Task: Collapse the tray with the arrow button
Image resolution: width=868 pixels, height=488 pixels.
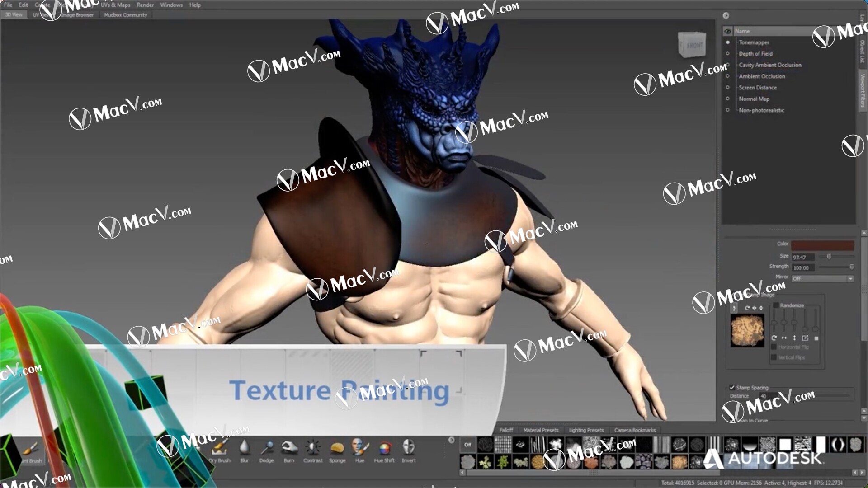Action: [451, 440]
